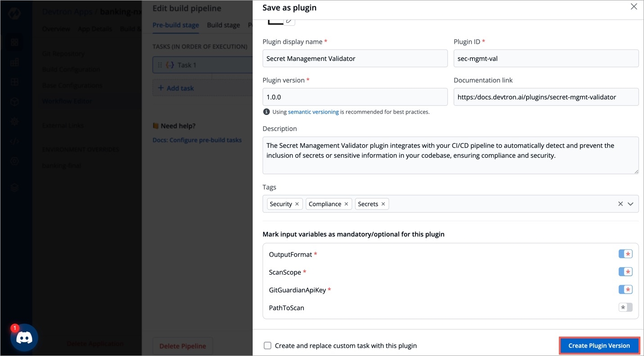
Task: Remove the Secrets tag
Action: (383, 204)
